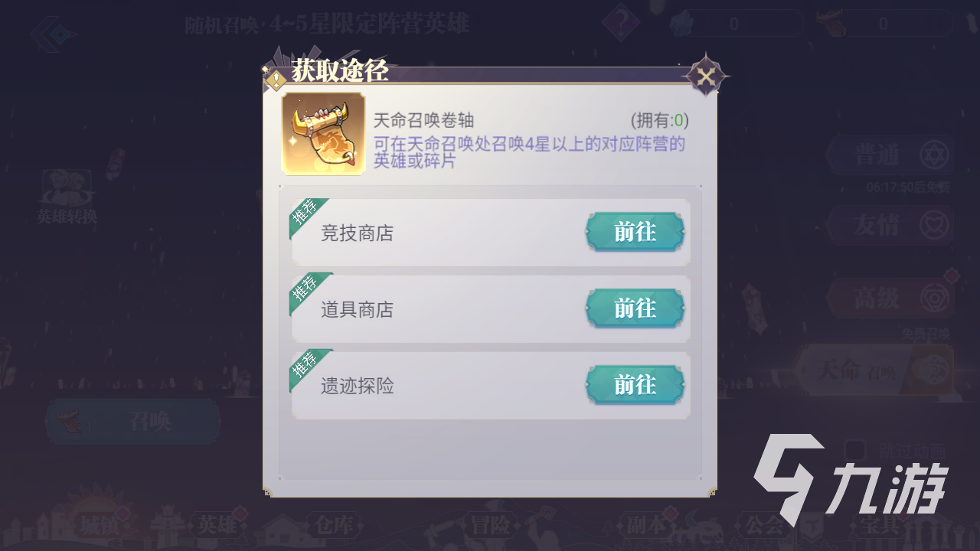Go to 竞技商店 via 前往 button
This screenshot has width=980, height=551.
pyautogui.click(x=635, y=232)
